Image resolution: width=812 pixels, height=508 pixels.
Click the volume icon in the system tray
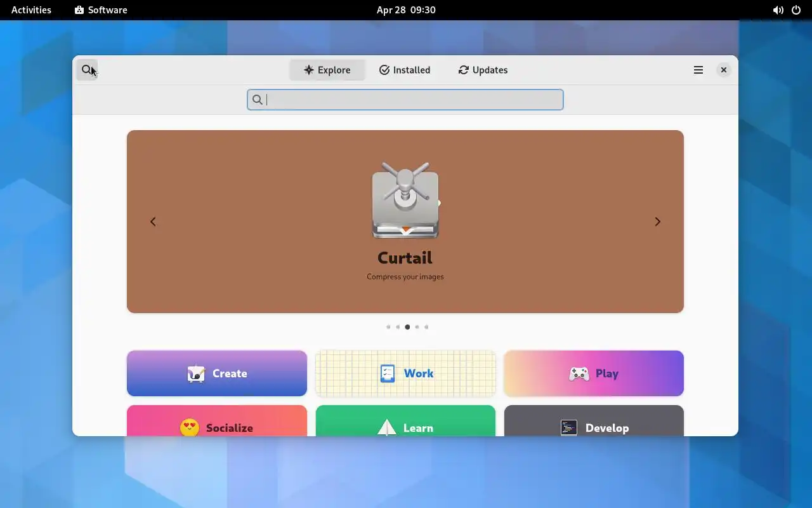778,10
